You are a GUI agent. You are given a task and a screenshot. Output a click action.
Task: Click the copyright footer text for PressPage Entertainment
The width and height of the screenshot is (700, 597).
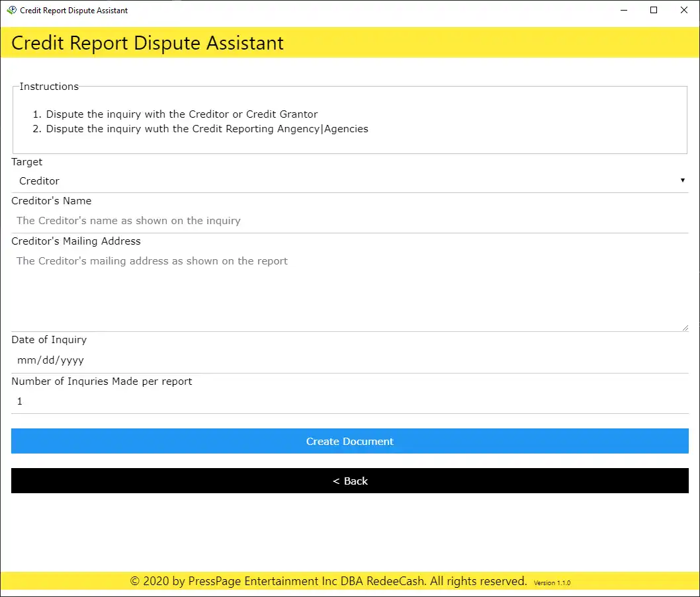tap(329, 581)
